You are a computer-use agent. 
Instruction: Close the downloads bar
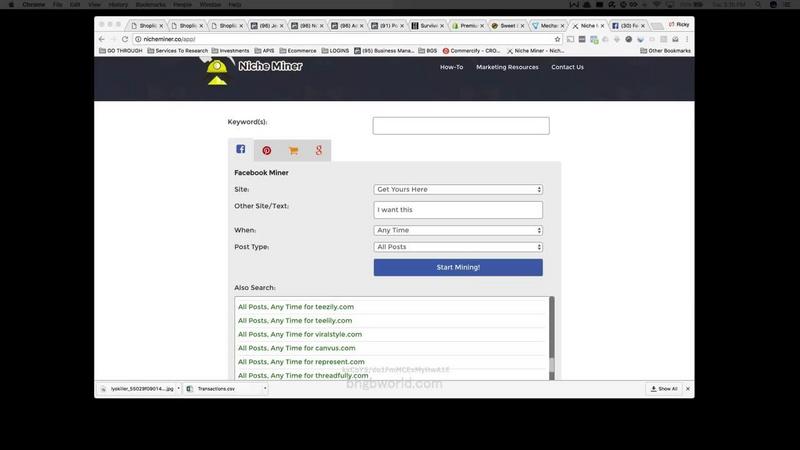[687, 389]
